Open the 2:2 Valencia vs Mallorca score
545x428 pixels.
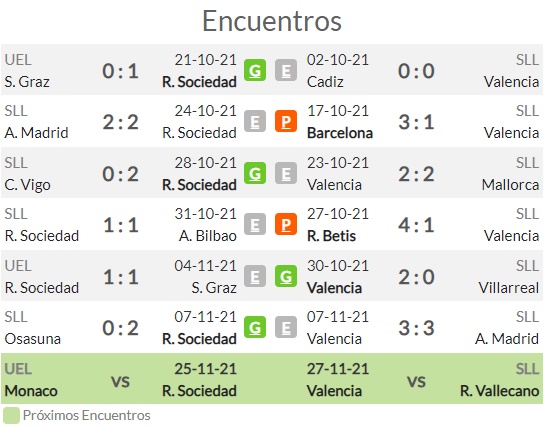click(x=416, y=174)
